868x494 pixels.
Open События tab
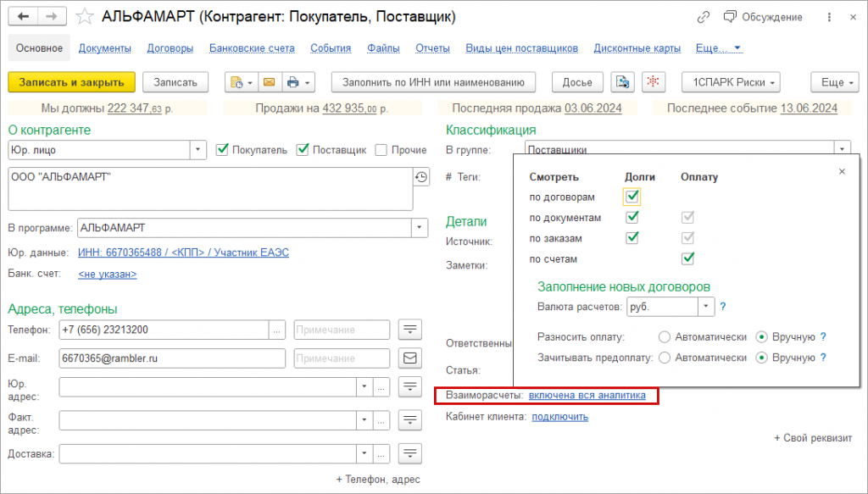331,48
